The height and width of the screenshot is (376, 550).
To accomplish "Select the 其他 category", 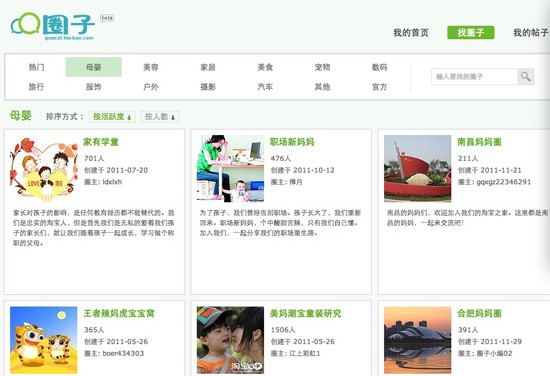I will pyautogui.click(x=322, y=87).
